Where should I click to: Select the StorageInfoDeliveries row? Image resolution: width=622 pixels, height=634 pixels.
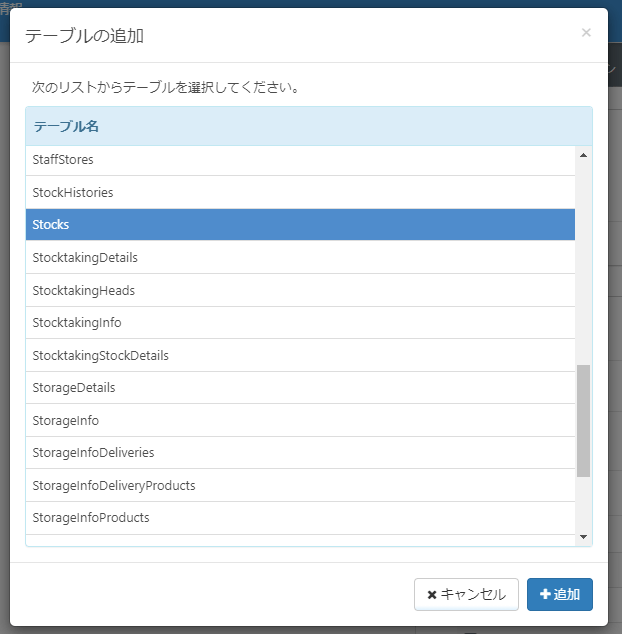(x=300, y=453)
